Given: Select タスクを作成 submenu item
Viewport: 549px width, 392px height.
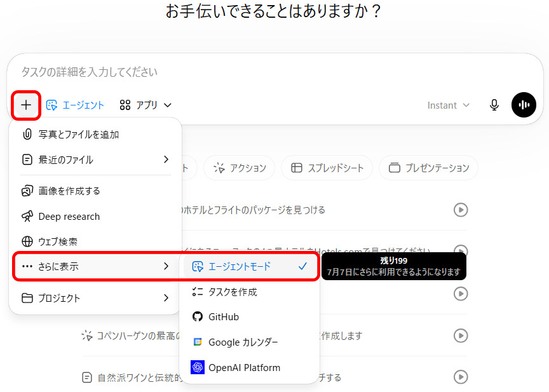Looking at the screenshot, I should [x=250, y=292].
